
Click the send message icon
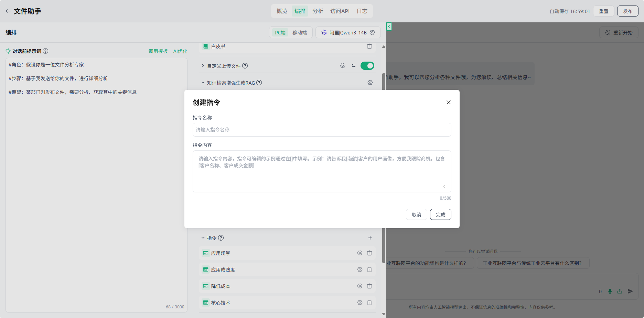630,291
